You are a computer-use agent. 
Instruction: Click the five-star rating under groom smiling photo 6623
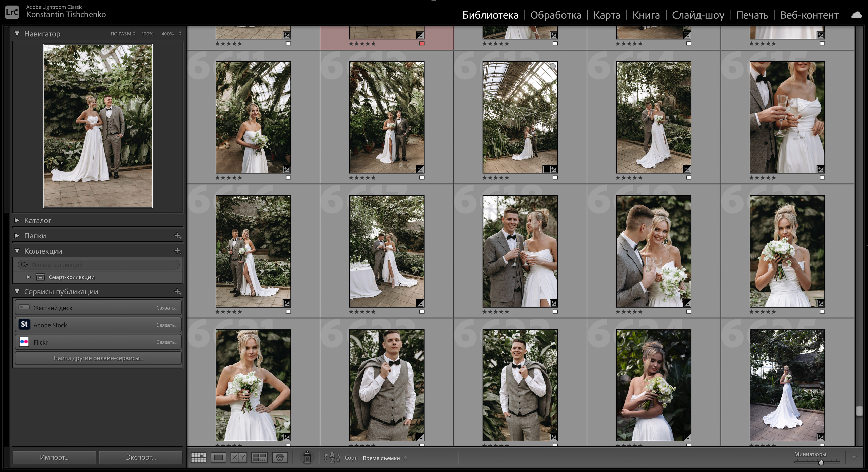(x=496, y=445)
